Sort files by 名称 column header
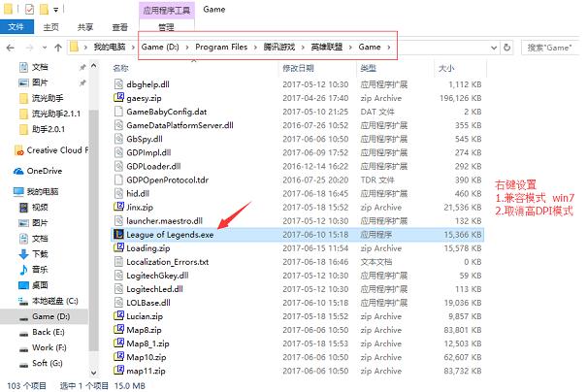Viewport: 587px width, 392px height. [120, 68]
